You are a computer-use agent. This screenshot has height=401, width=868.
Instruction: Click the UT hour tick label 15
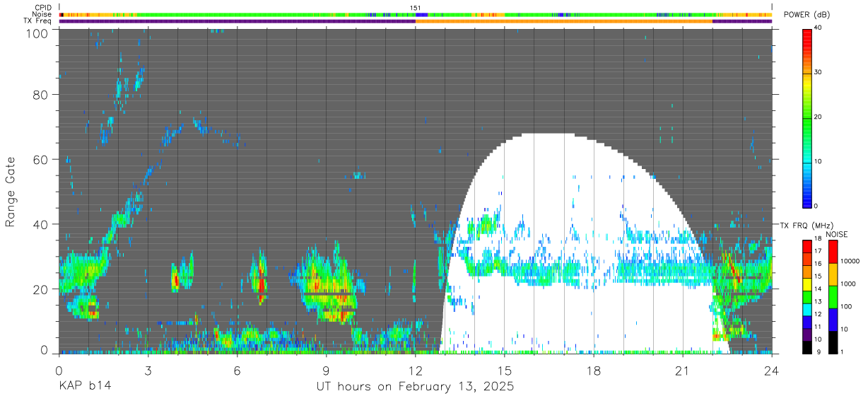click(x=505, y=371)
